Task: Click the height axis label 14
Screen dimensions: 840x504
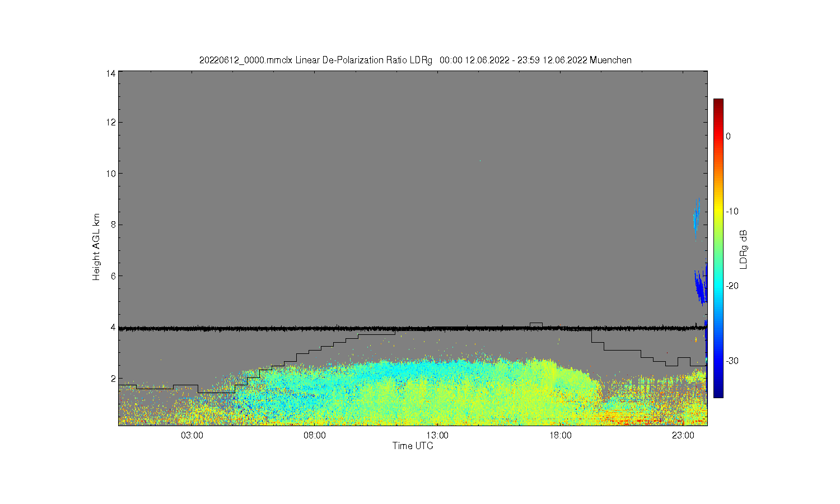Action: tap(110, 73)
